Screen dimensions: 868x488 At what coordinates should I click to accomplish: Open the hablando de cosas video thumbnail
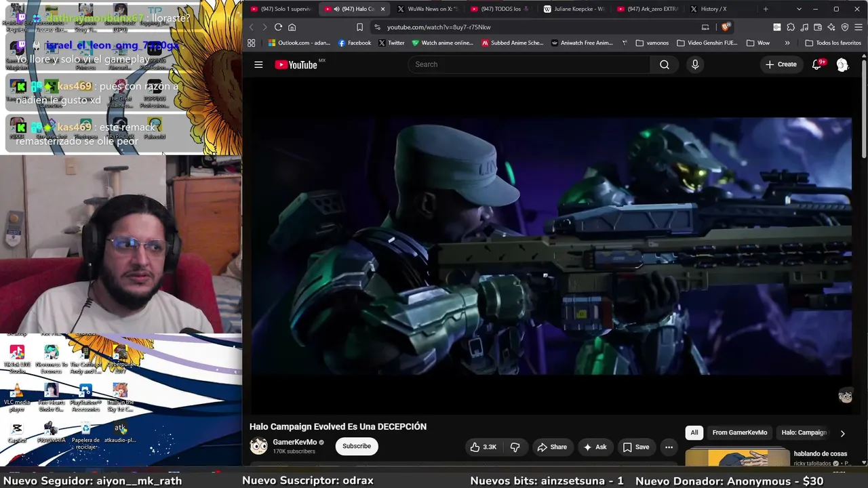click(x=737, y=457)
